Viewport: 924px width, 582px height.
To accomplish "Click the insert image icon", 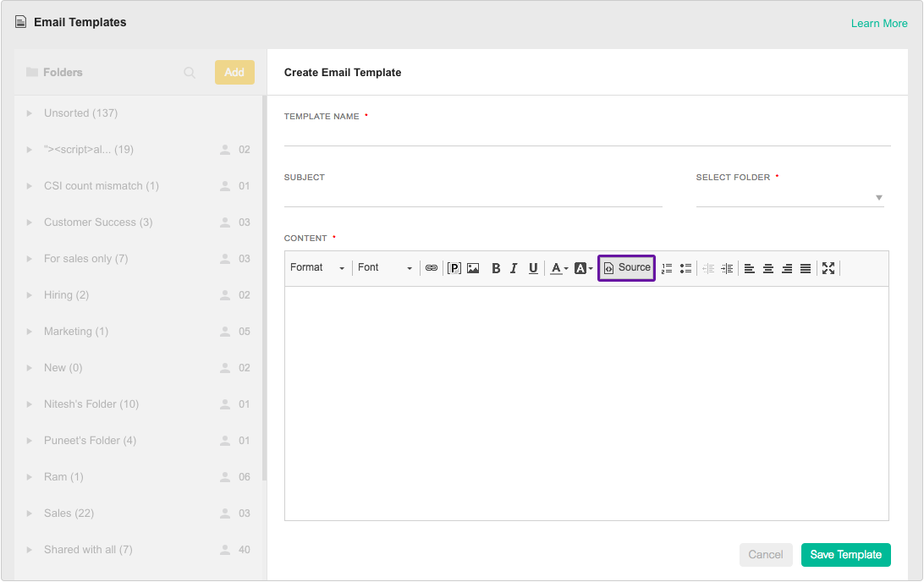I will [473, 268].
